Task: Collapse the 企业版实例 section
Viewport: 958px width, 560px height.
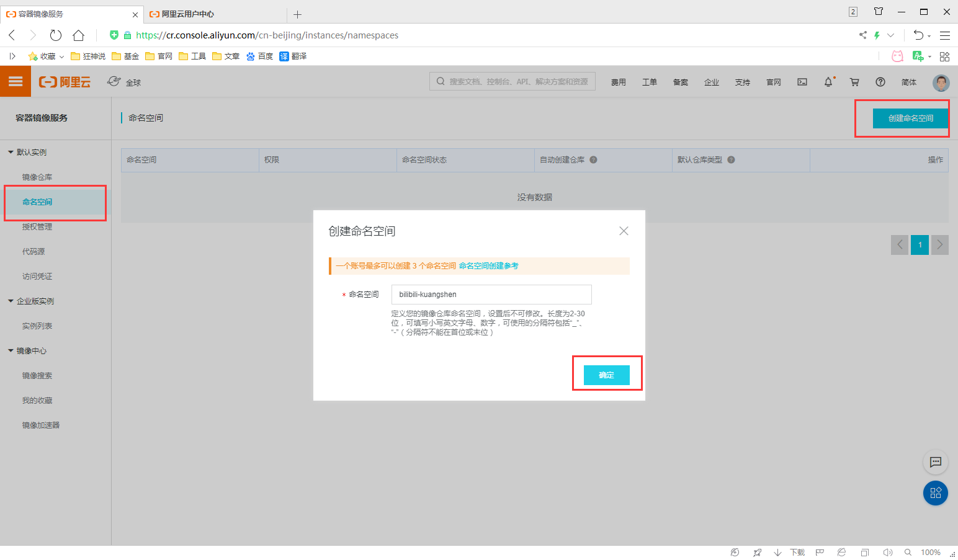Action: click(x=11, y=301)
